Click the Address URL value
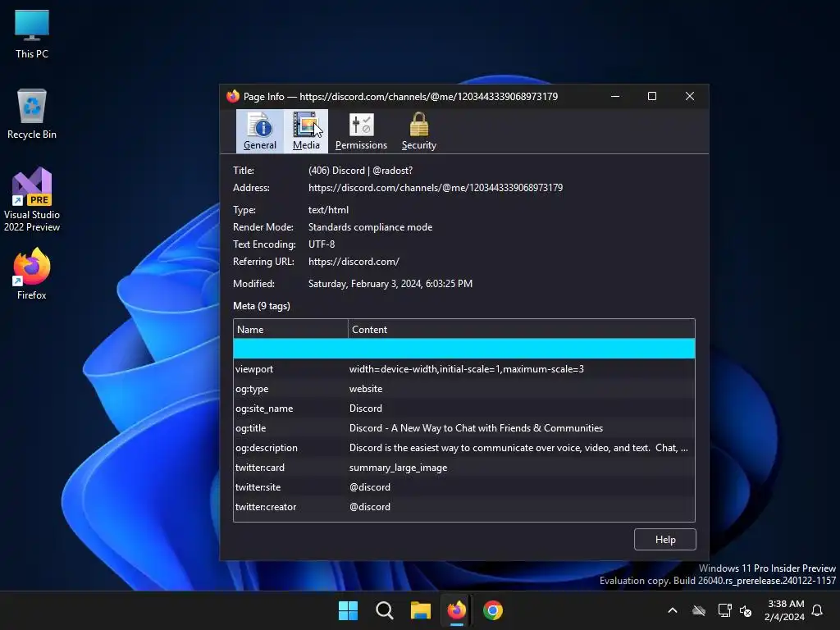Screen dimensions: 840x630 tap(436, 188)
